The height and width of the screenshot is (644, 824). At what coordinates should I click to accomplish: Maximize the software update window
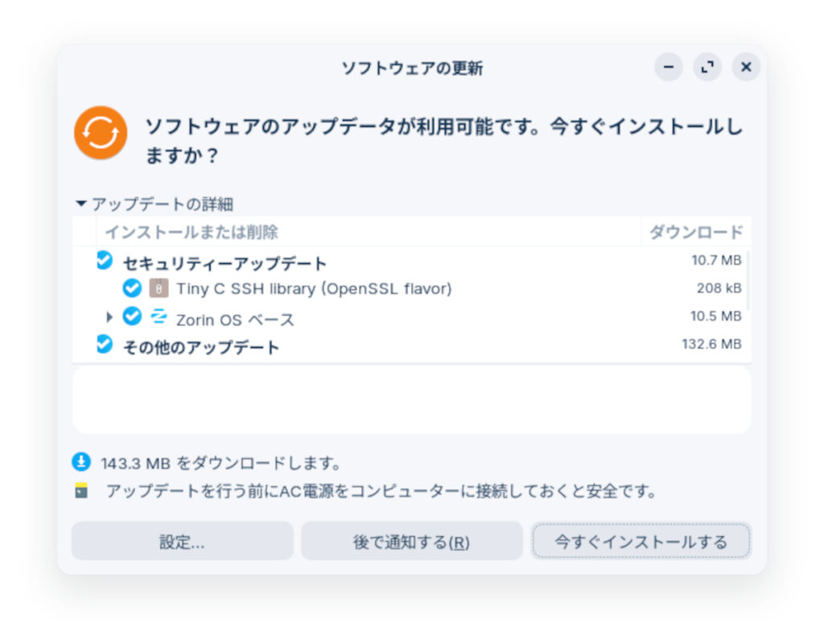(707, 67)
